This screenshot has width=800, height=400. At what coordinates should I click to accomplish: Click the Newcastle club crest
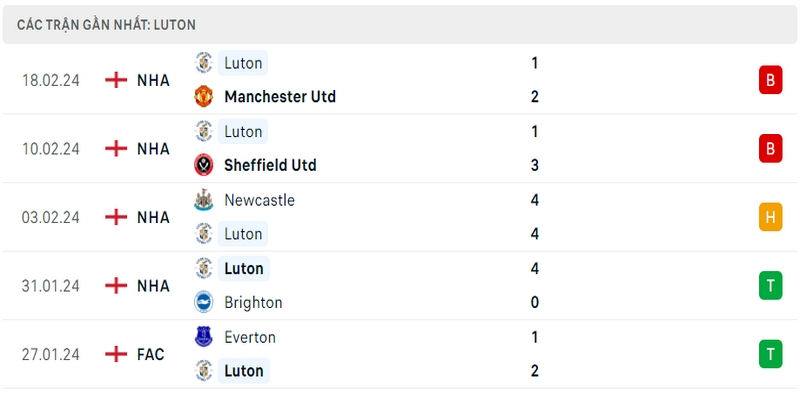coord(204,200)
